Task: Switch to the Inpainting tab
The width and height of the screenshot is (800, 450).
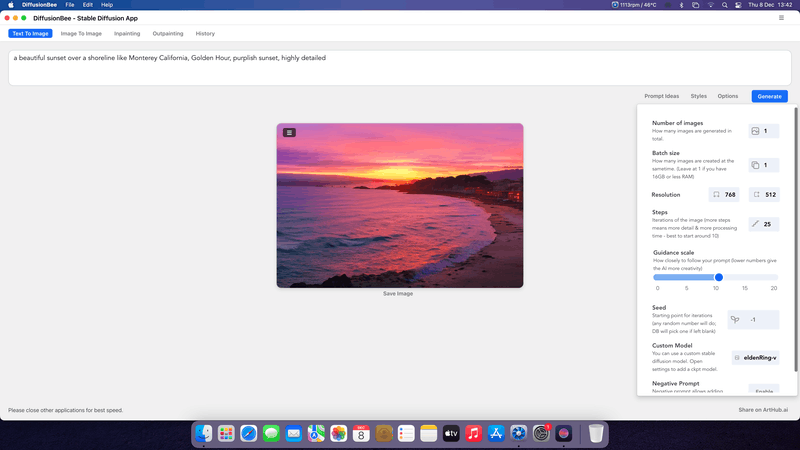Action: [x=127, y=34]
